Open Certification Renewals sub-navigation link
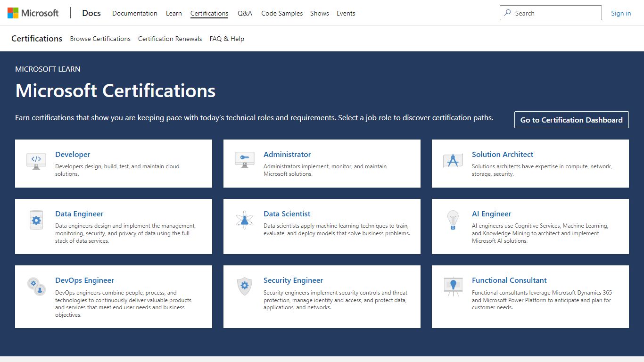Viewport: 644px width, 362px height. click(x=170, y=39)
